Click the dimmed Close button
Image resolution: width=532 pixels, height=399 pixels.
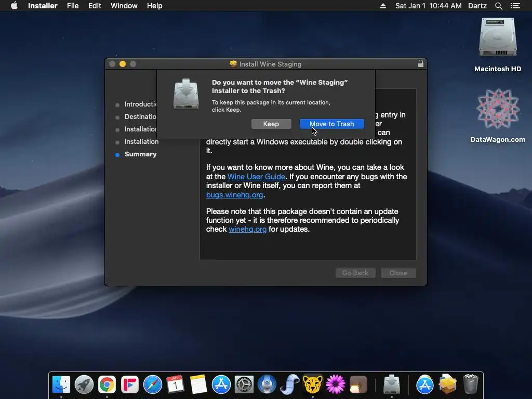tap(398, 273)
